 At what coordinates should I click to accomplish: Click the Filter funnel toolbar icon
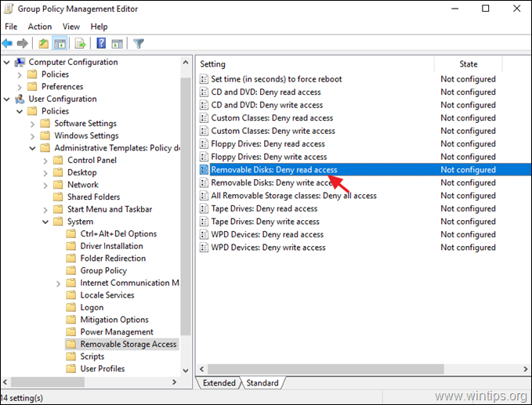[139, 43]
